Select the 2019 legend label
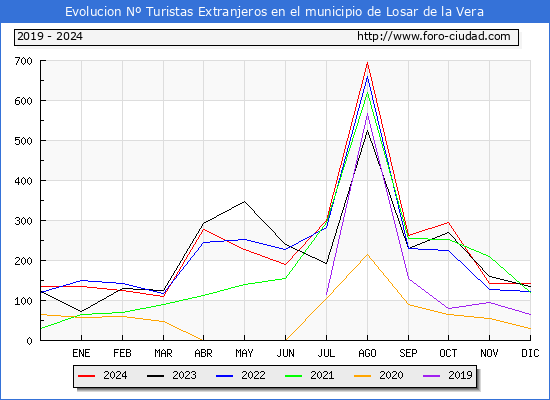This screenshot has height=400, width=550. point(460,375)
